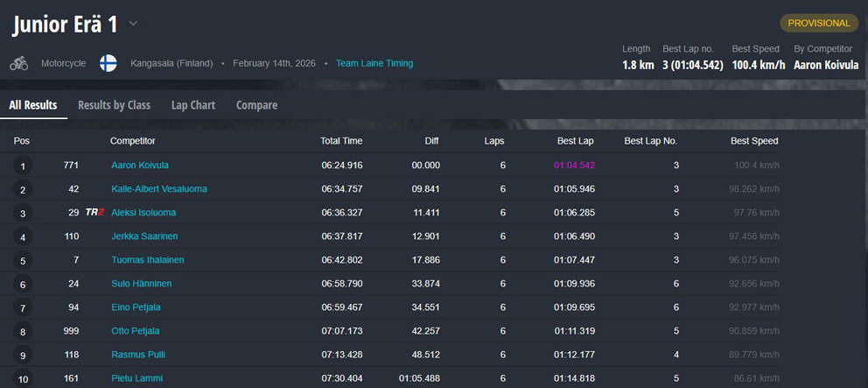
Task: Click the position 5 circle badge
Action: pos(23,261)
